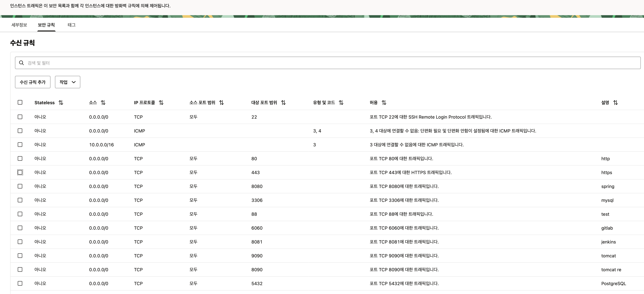Tick the mysql 3306 rule checkbox
The width and height of the screenshot is (644, 294).
pyautogui.click(x=20, y=200)
